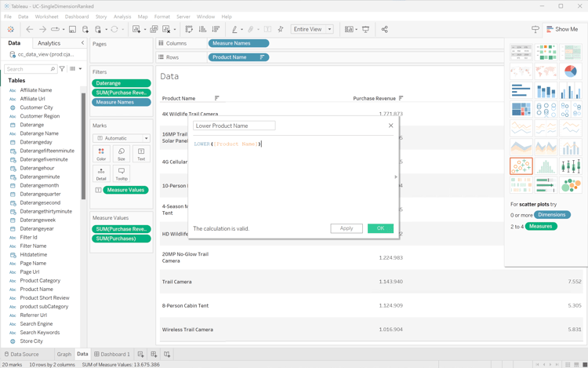Viewport: 588px width, 368px height.
Task: Collapse the Data pane with chevron
Action: 82,43
